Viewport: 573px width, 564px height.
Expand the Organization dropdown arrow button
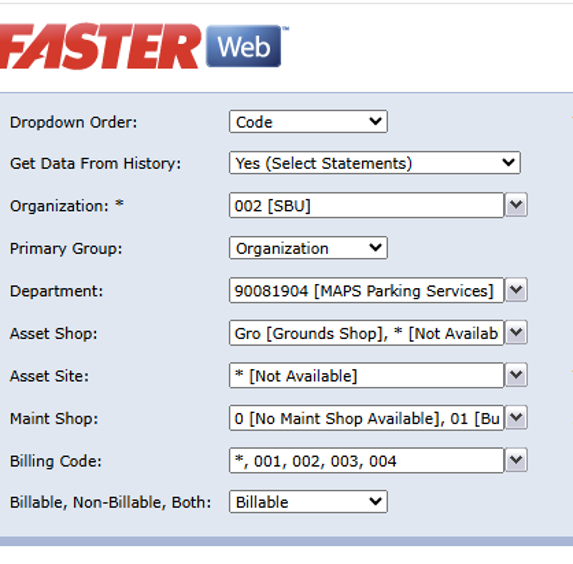point(516,205)
